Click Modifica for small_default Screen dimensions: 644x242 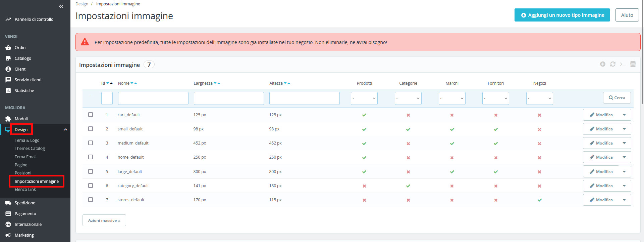click(601, 129)
